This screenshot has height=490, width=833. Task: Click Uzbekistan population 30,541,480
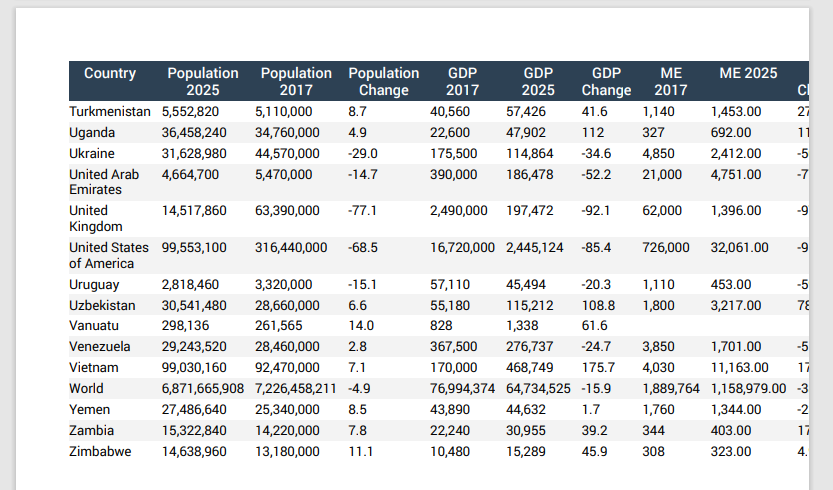click(x=194, y=306)
